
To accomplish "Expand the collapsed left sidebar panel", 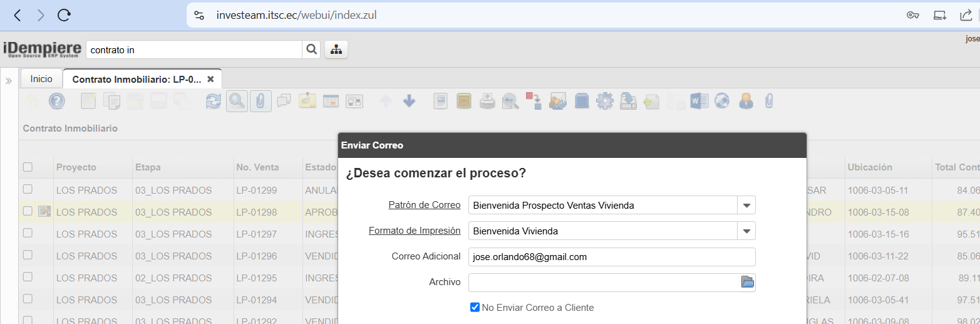I will tap(9, 81).
